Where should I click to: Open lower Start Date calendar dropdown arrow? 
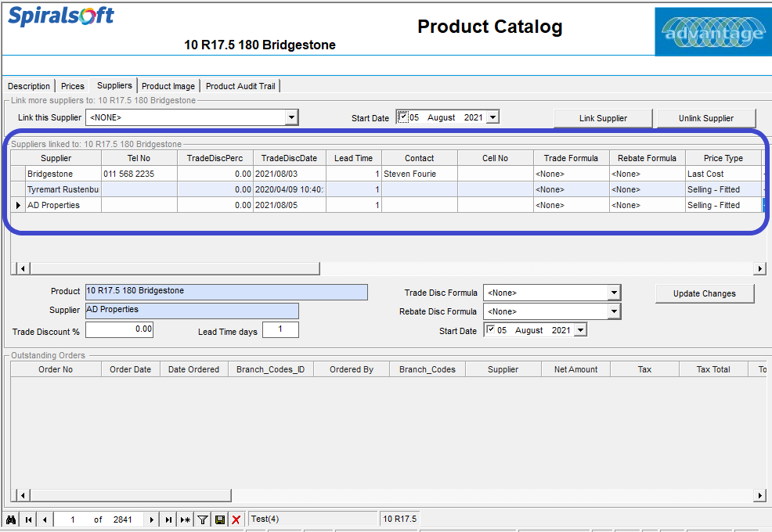tap(581, 329)
